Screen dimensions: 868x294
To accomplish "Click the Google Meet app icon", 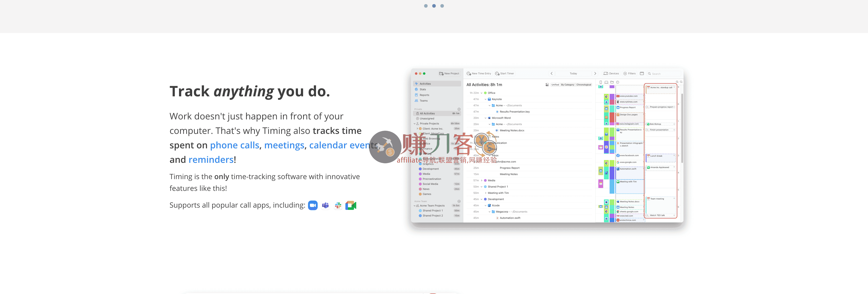I will click(350, 205).
